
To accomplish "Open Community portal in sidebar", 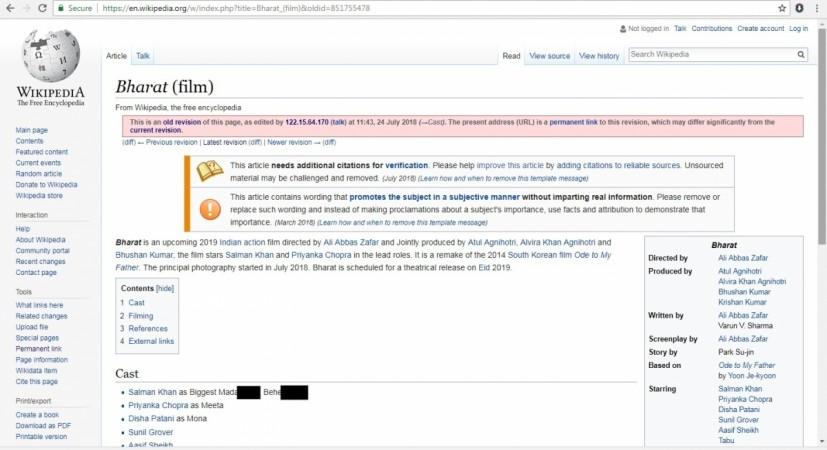I will [42, 251].
